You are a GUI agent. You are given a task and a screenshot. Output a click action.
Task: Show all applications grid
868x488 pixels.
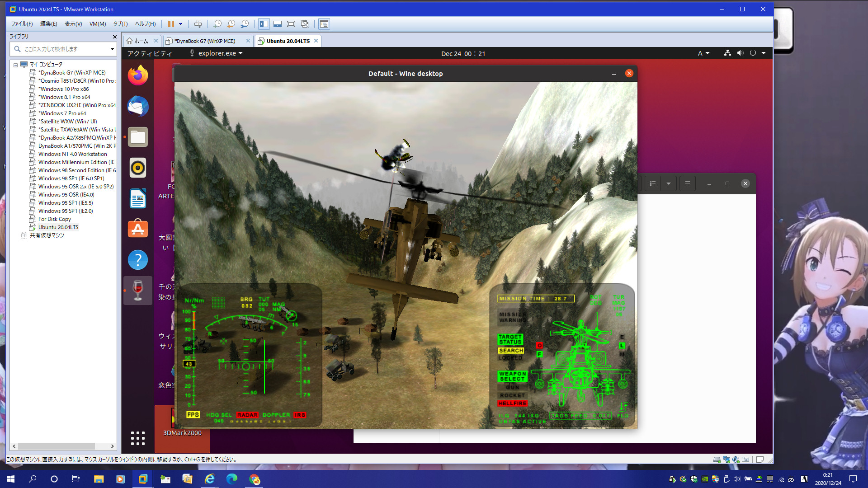click(138, 438)
